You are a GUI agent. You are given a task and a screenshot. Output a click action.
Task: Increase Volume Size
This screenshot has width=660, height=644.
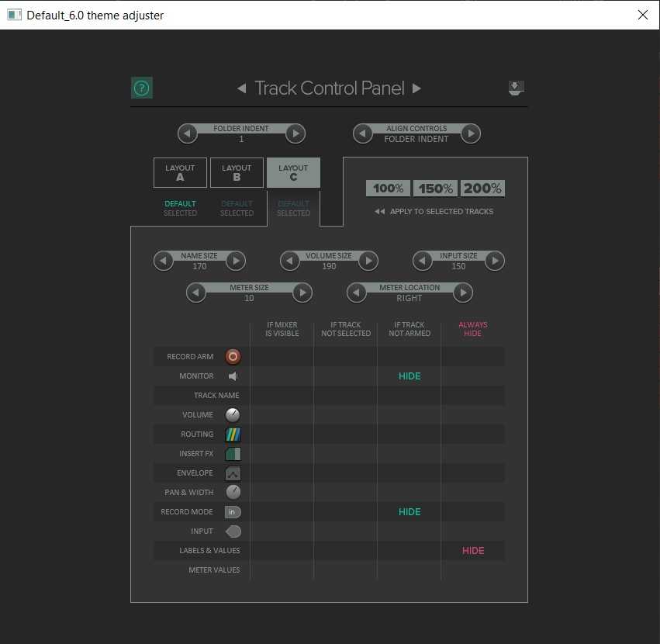pyautogui.click(x=368, y=261)
